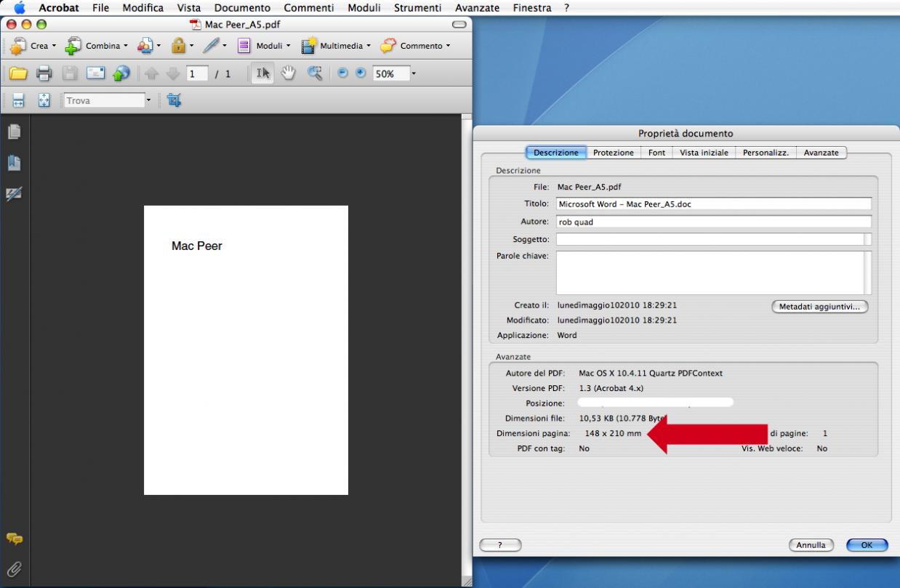Open the Comments panel icon
Screen dimensions: 900x588
(14, 539)
